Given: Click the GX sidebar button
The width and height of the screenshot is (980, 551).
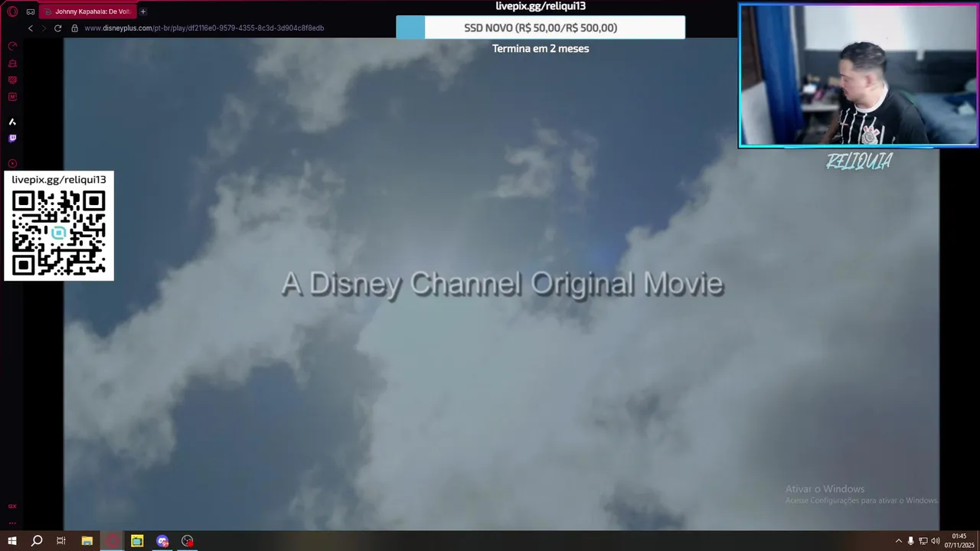Looking at the screenshot, I should (x=12, y=506).
